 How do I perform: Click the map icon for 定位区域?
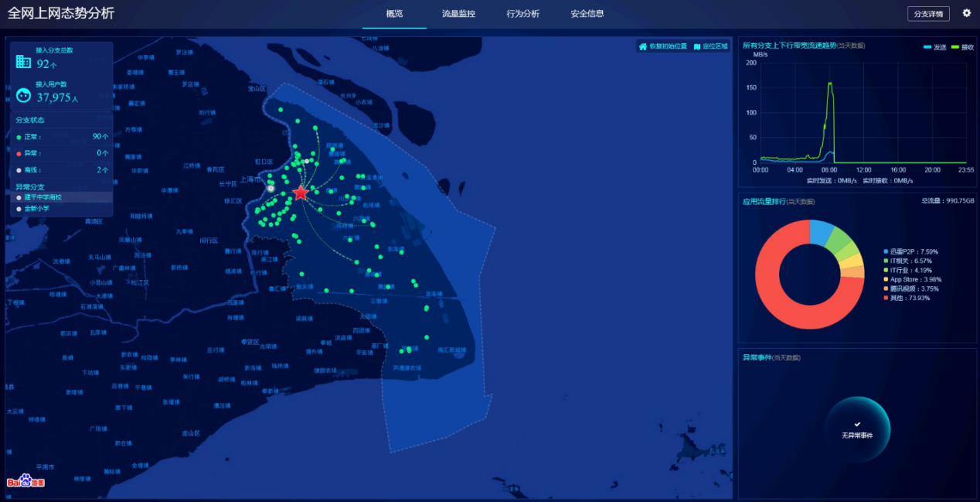[x=697, y=46]
